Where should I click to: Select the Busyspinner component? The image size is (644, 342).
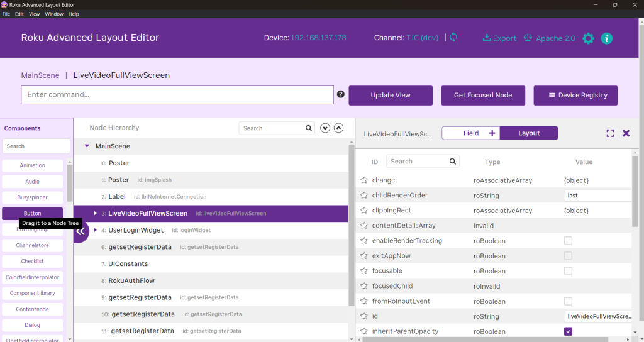[33, 197]
